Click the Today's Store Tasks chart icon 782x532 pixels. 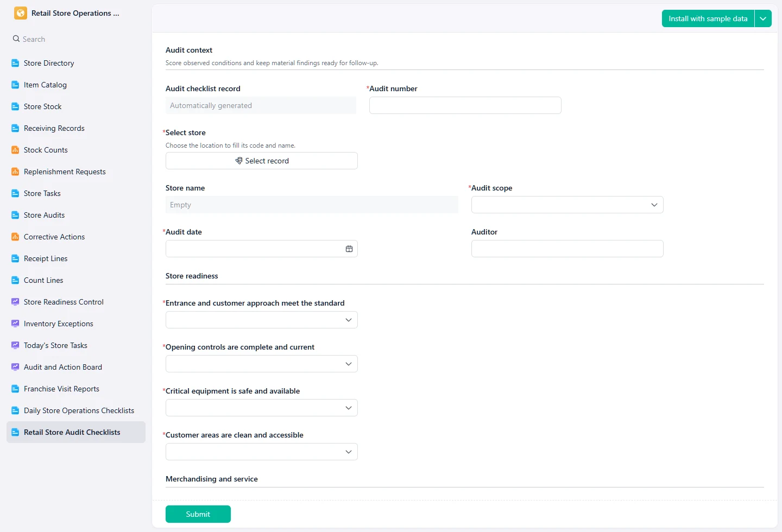[15, 345]
